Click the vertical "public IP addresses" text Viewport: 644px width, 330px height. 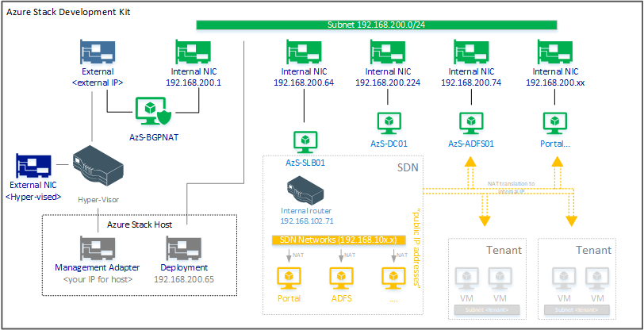point(416,249)
